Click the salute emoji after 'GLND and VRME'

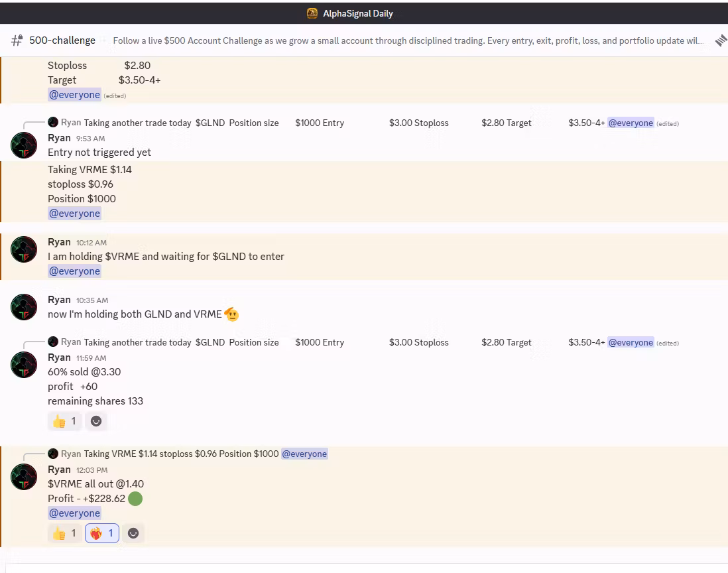point(231,314)
